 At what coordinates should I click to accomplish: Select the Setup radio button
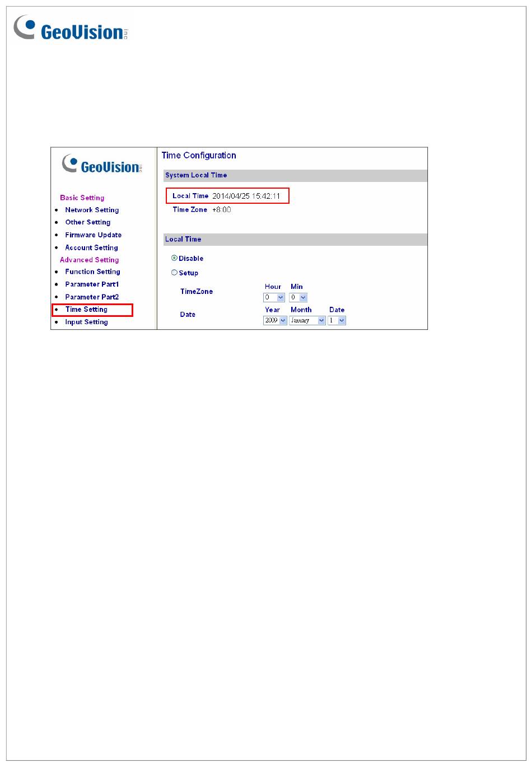click(x=174, y=273)
